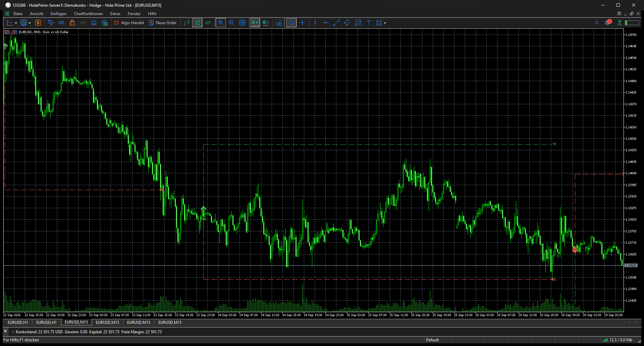Expand the chart type dropdown arrow
Screen dimensions: 644x346
16,23
